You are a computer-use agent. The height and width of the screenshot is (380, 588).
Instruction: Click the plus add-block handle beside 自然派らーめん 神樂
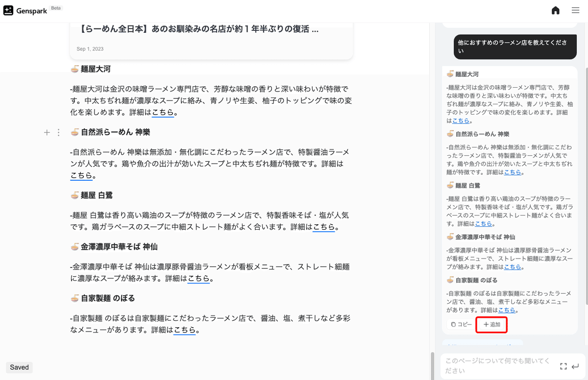pyautogui.click(x=47, y=132)
